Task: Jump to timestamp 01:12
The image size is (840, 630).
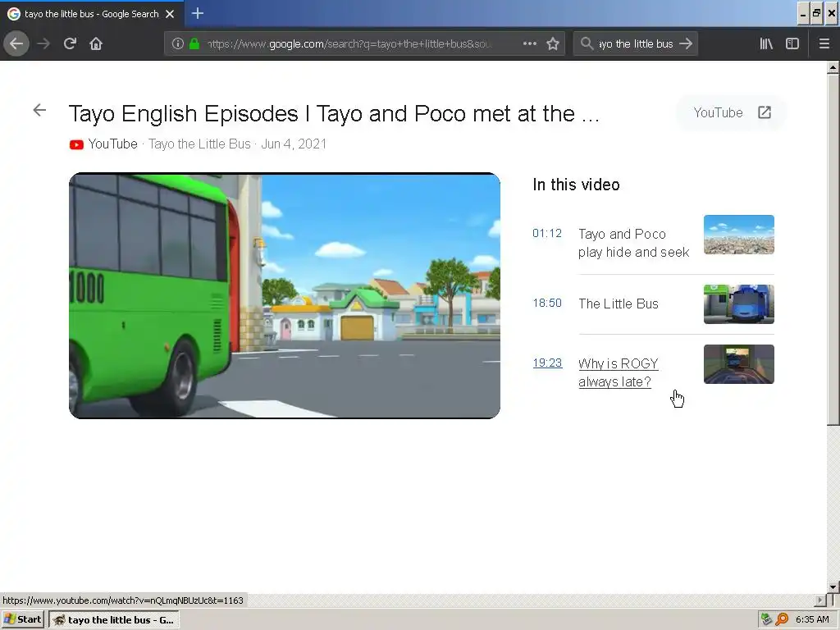Action: point(547,233)
